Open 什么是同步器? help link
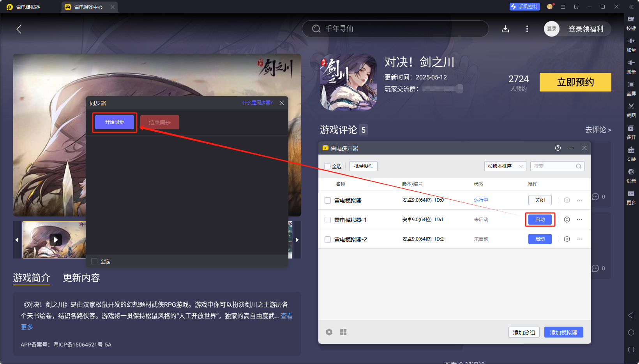This screenshot has height=364, width=639. coord(258,103)
